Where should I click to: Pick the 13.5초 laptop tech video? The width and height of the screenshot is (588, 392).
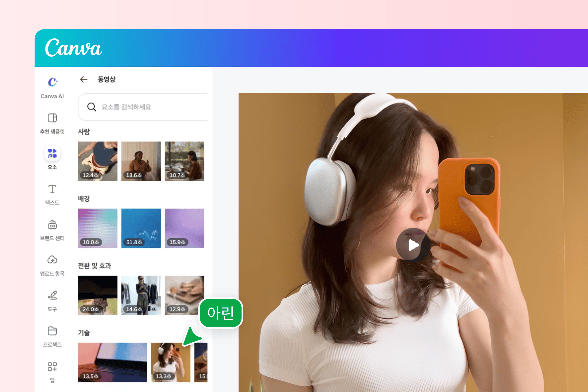113,362
